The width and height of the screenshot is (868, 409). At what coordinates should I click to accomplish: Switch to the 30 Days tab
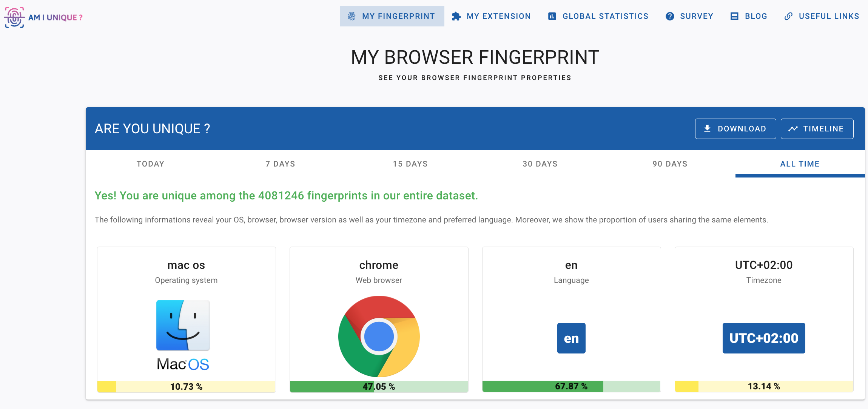click(540, 164)
